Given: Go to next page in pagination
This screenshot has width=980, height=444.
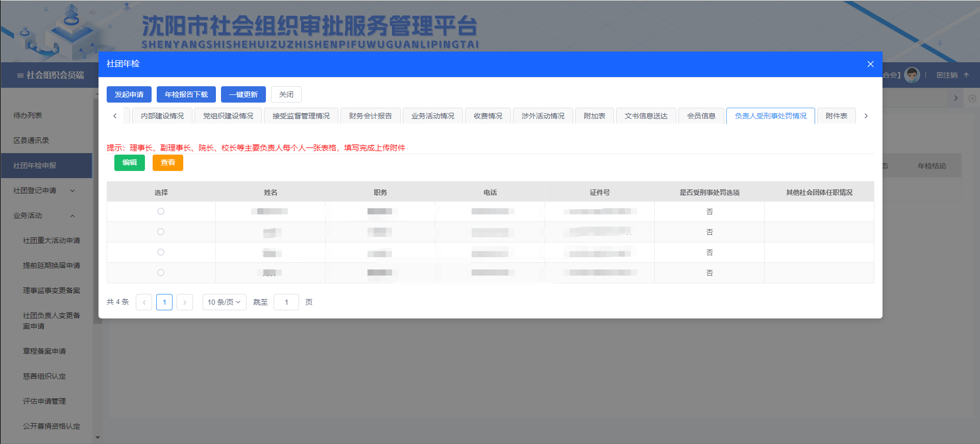Looking at the screenshot, I should (x=185, y=302).
